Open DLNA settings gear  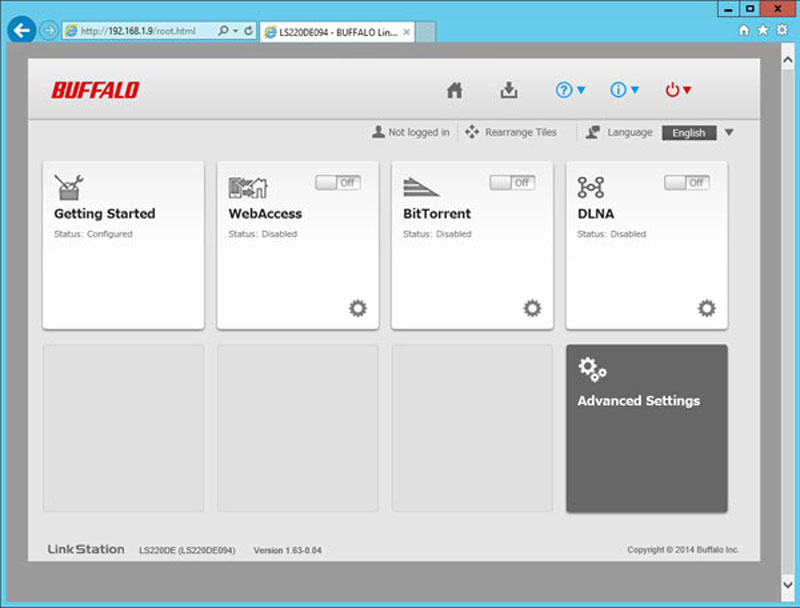(707, 308)
